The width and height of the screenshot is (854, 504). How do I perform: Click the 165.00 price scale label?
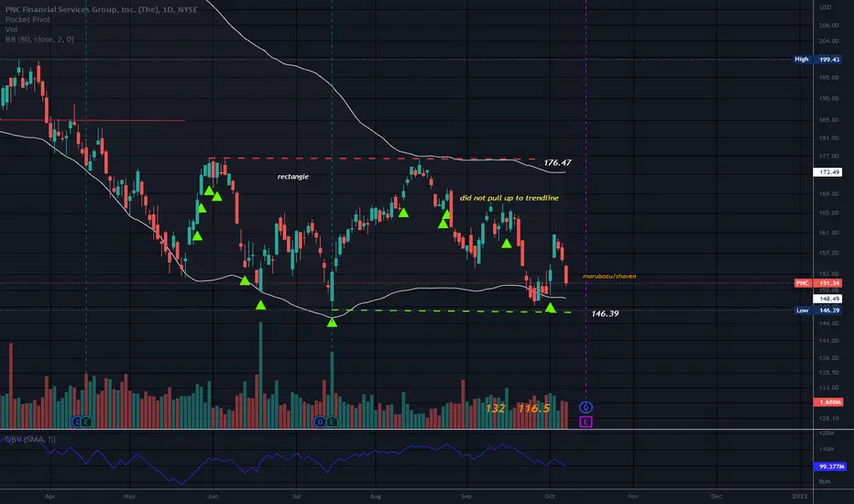[x=828, y=213]
